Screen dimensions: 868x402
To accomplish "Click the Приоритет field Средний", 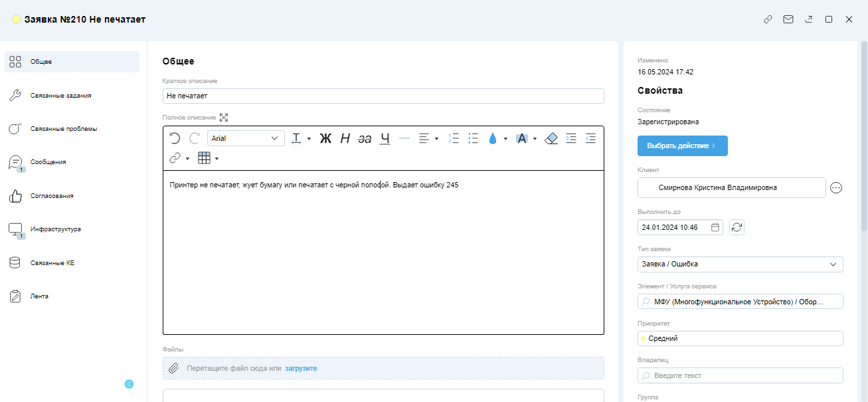I will point(740,338).
